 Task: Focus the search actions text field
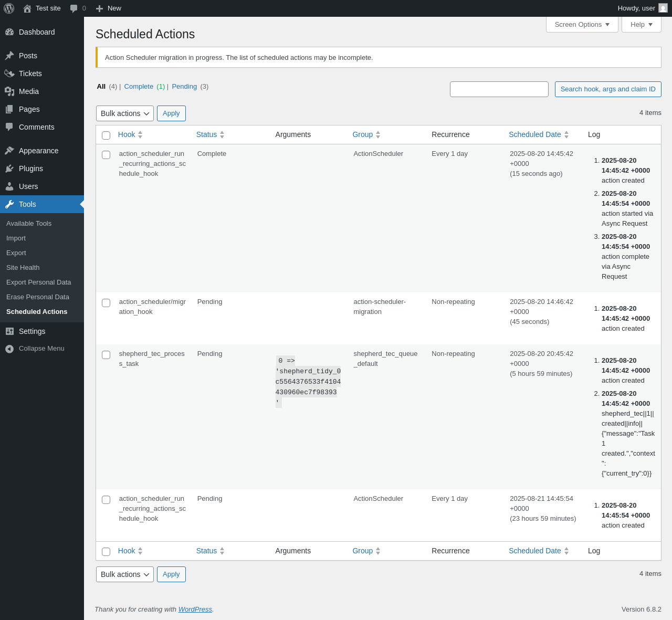499,89
